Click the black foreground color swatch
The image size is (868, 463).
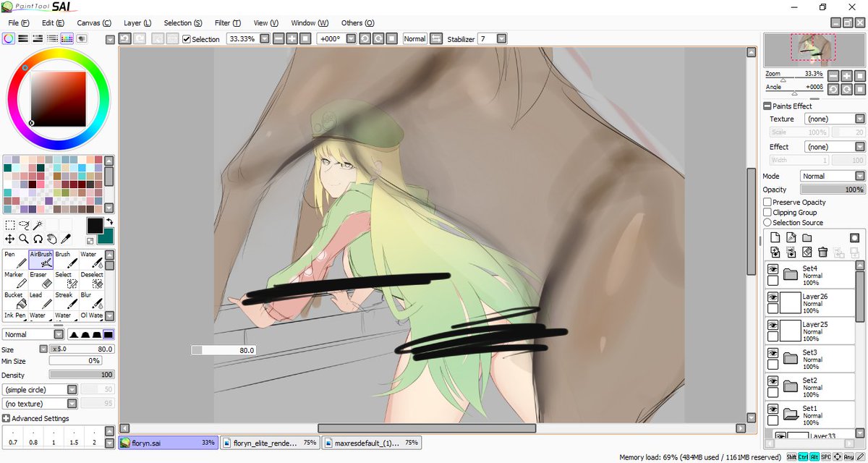(x=94, y=226)
